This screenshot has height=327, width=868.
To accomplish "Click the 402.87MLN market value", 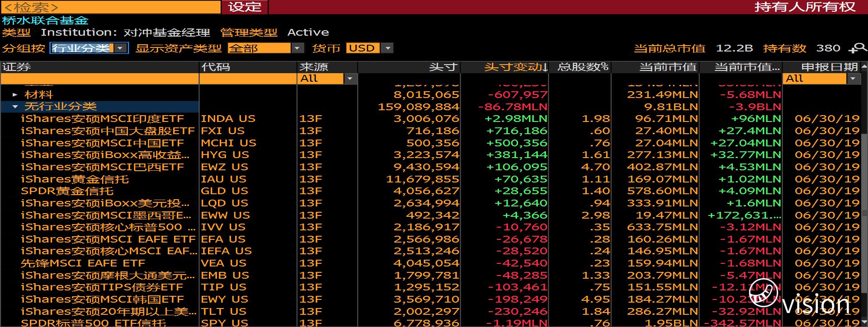I will click(x=663, y=167).
